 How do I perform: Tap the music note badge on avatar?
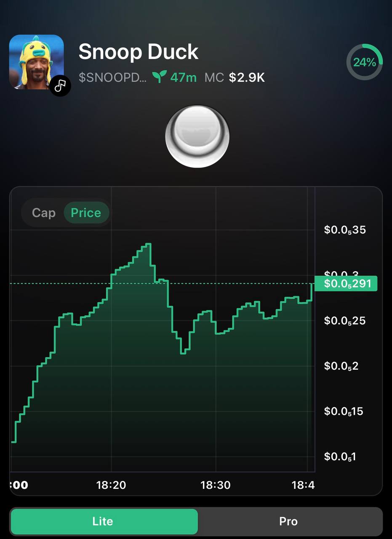tap(61, 86)
